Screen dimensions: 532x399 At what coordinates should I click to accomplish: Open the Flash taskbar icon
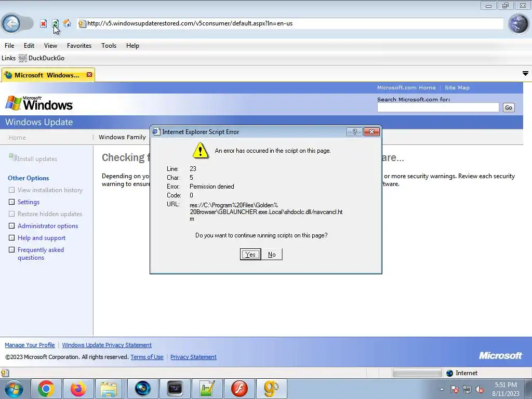(239, 389)
